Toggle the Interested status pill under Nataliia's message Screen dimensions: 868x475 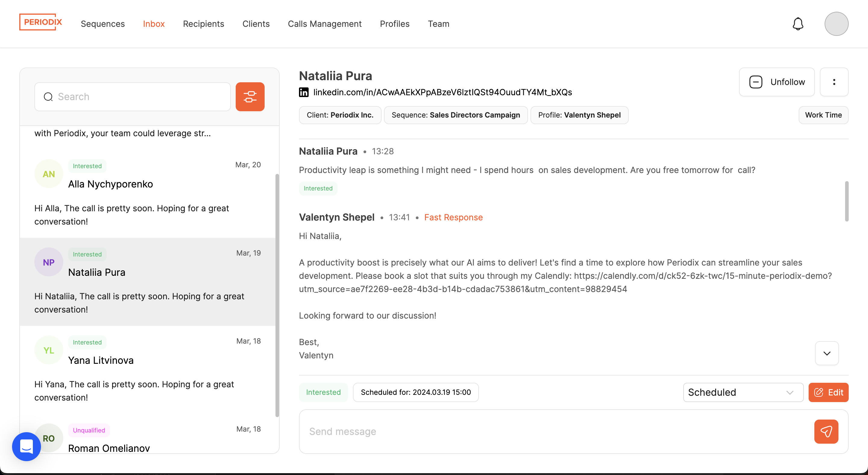(318, 188)
